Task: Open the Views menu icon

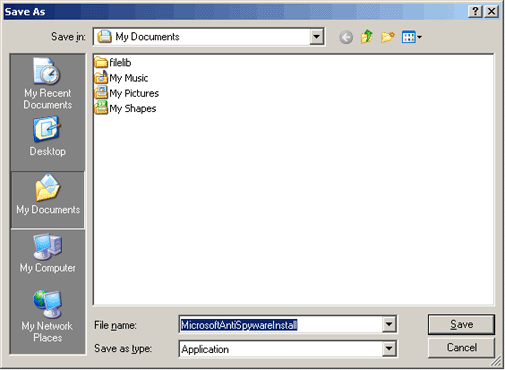Action: [411, 37]
